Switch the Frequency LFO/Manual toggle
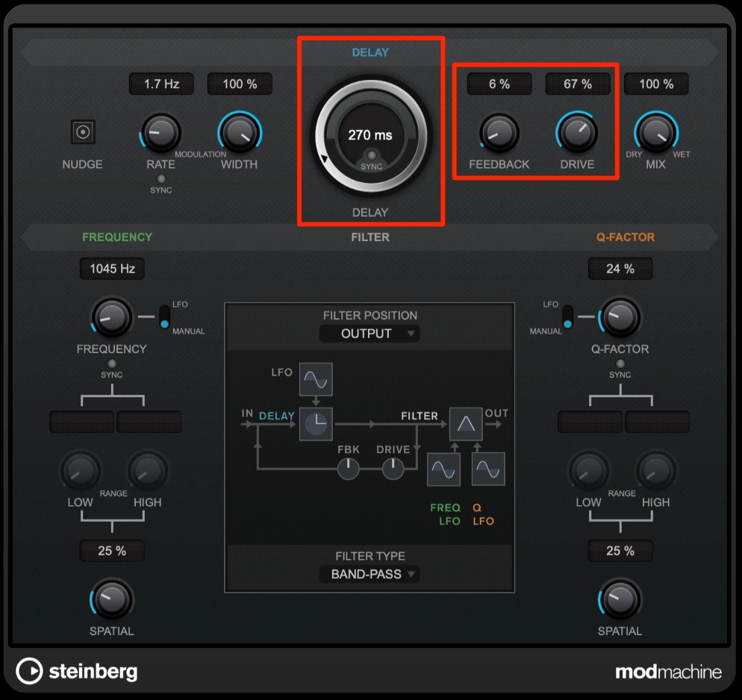 165,316
